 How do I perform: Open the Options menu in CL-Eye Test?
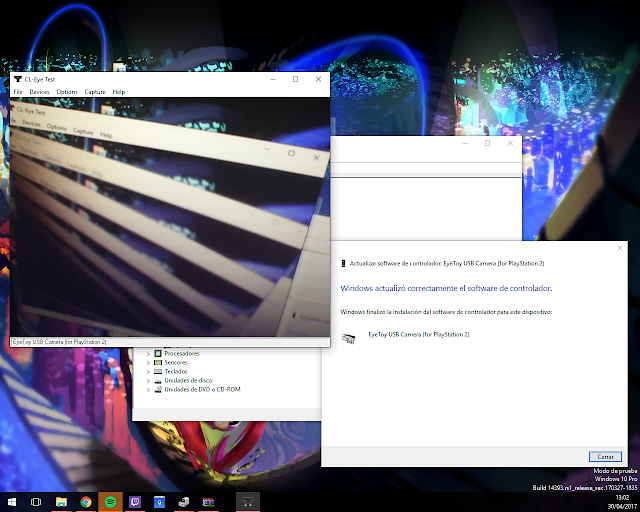[x=67, y=92]
